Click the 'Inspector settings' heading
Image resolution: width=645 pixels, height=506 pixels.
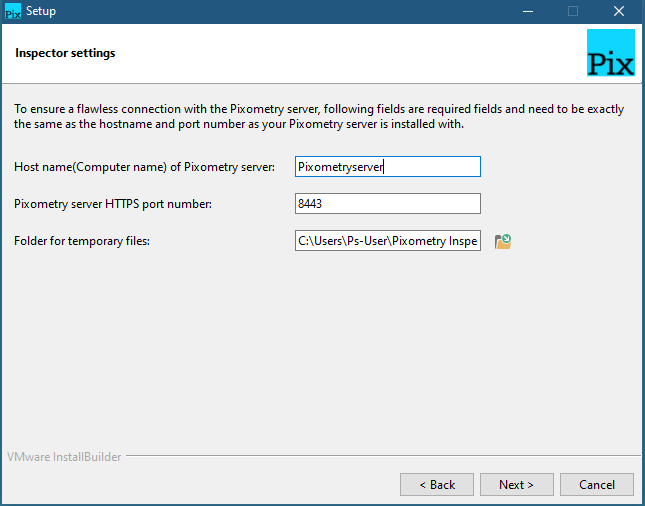(x=65, y=53)
